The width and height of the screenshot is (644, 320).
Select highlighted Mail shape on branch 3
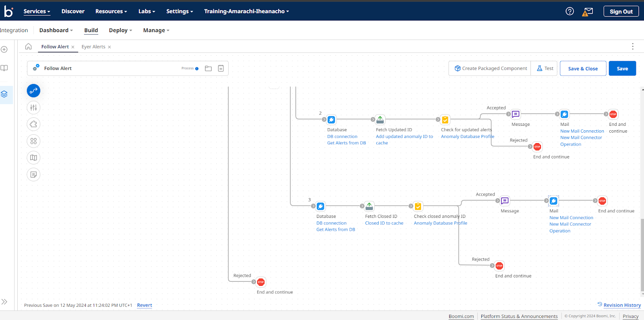(553, 201)
